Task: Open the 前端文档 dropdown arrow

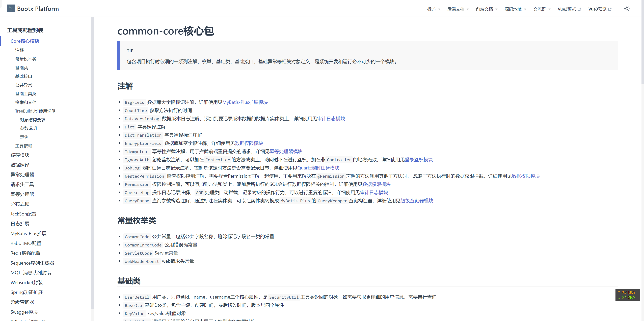Action: (496, 10)
